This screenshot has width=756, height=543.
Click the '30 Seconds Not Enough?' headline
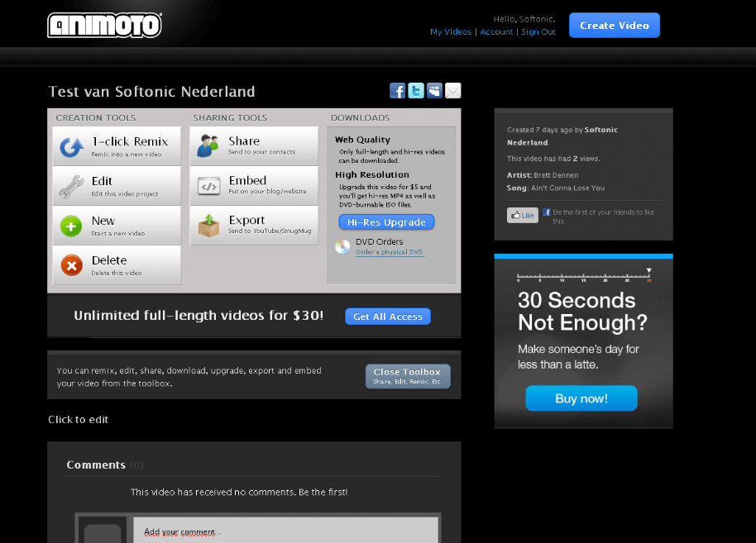[582, 312]
